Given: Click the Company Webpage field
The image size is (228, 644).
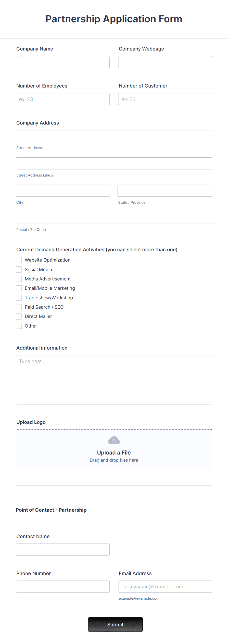Looking at the screenshot, I should pyautogui.click(x=165, y=62).
